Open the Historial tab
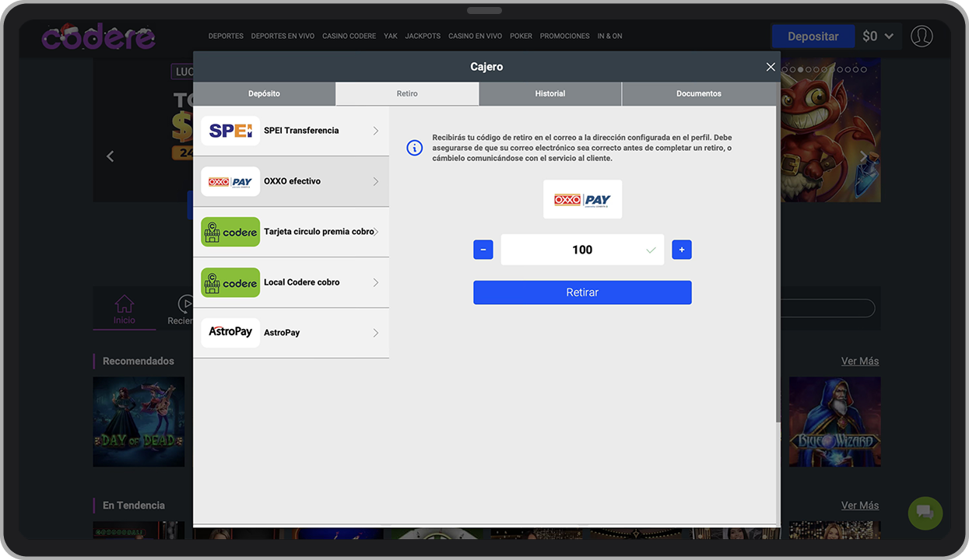 (x=549, y=93)
